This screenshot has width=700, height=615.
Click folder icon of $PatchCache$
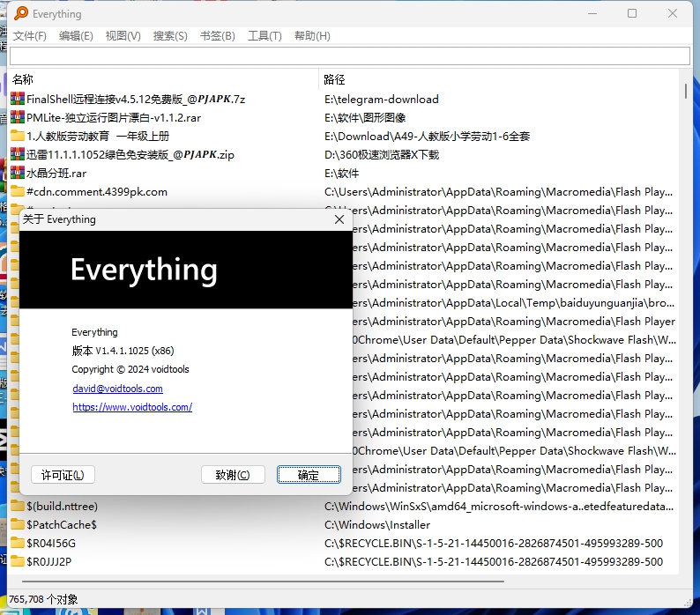pyautogui.click(x=18, y=524)
